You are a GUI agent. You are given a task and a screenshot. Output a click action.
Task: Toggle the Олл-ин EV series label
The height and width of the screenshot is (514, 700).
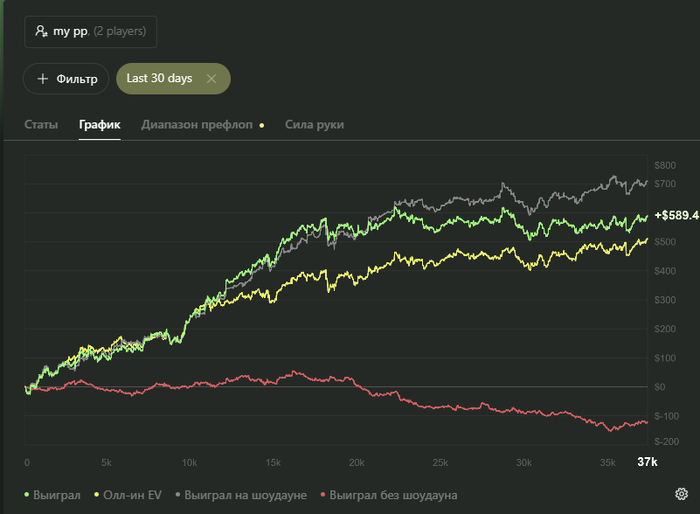pyautogui.click(x=131, y=495)
